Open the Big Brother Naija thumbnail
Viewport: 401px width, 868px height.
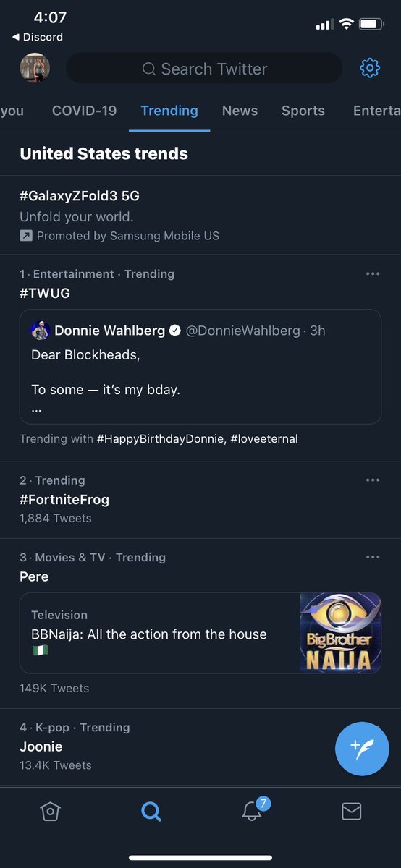(x=340, y=633)
